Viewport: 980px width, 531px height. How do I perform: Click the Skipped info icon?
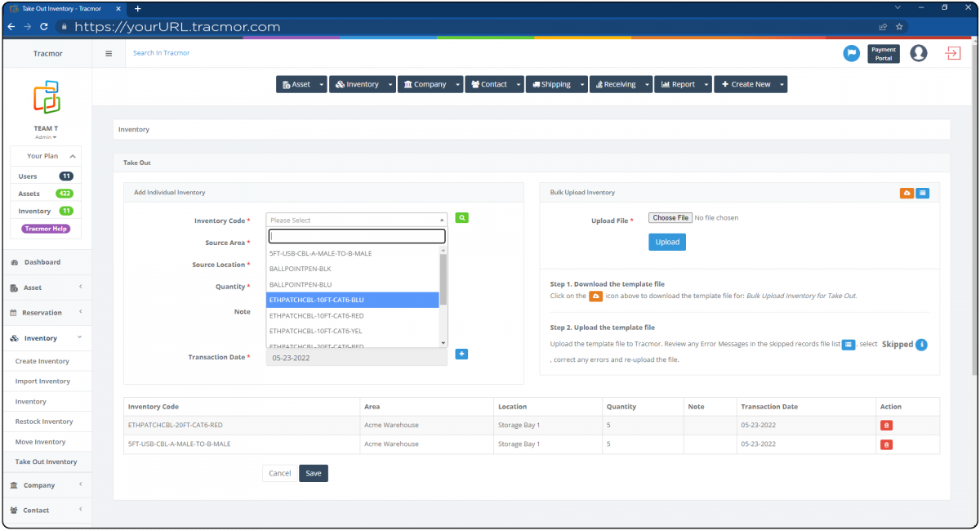(921, 345)
